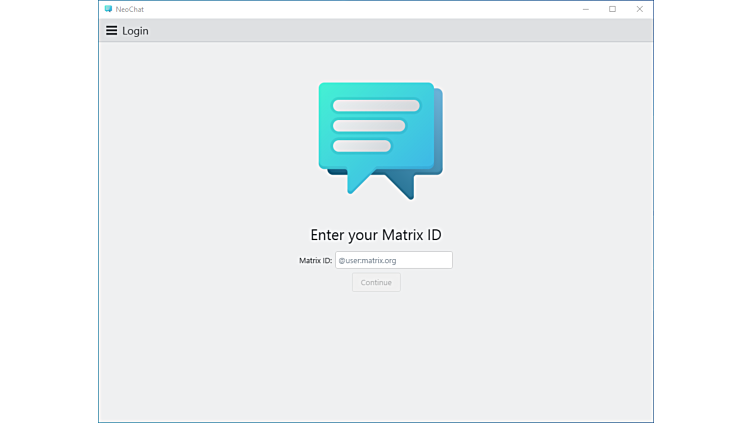This screenshot has height=423, width=752.
Task: Maximize the NeoChat window
Action: point(613,9)
